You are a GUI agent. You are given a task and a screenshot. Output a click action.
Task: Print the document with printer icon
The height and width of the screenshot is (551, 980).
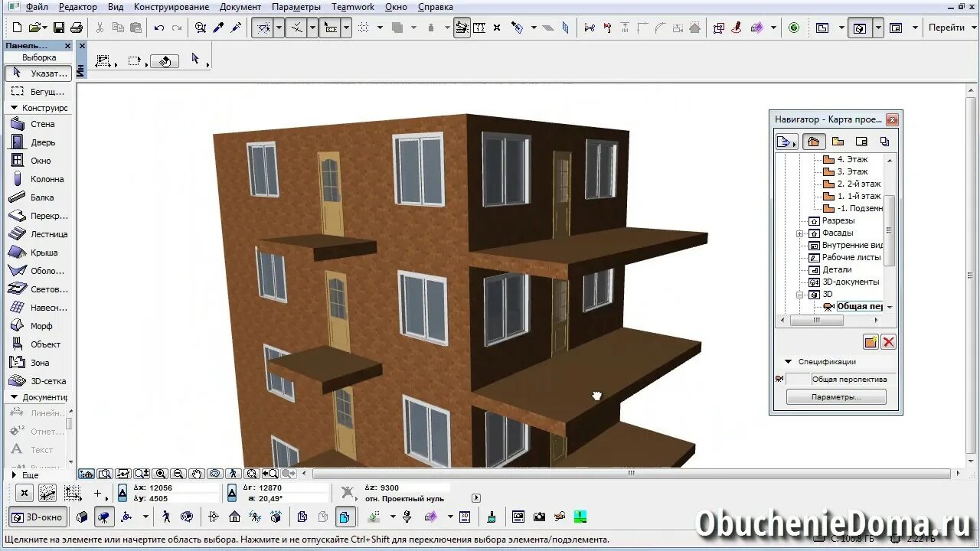pos(77,28)
